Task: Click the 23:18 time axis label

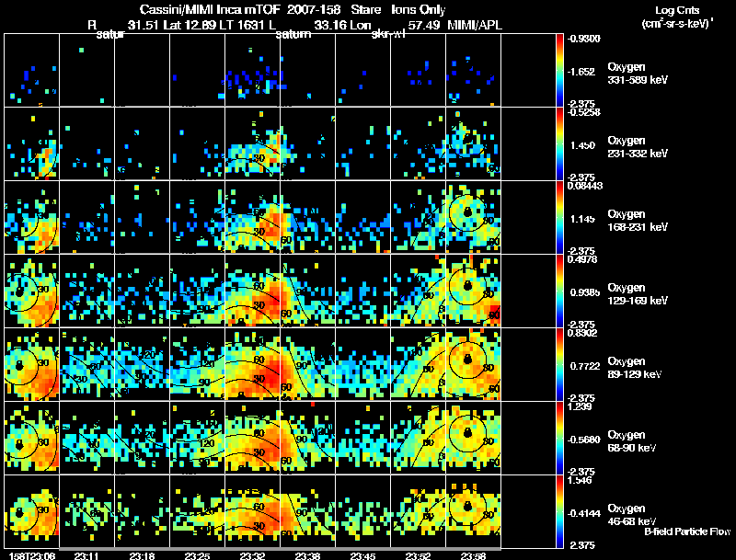Action: pos(142,555)
